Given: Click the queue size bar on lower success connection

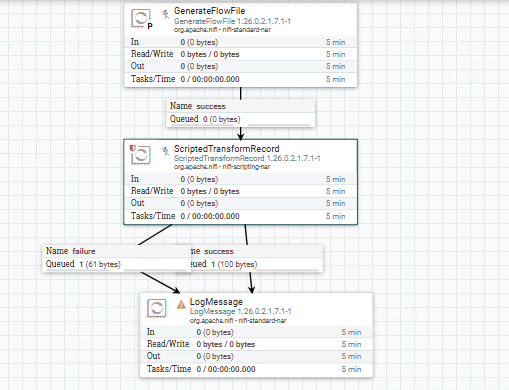Looking at the screenshot, I should tap(287, 270).
